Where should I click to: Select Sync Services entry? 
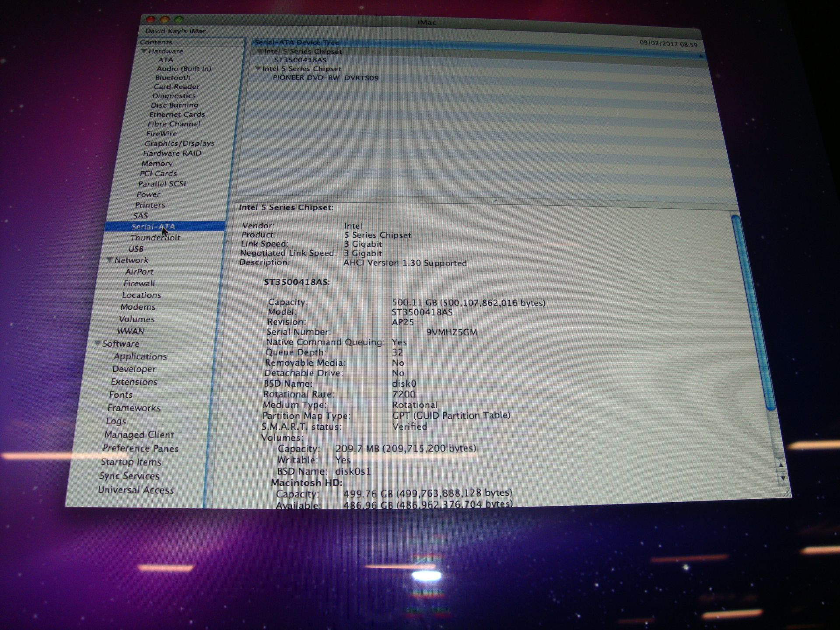point(129,476)
